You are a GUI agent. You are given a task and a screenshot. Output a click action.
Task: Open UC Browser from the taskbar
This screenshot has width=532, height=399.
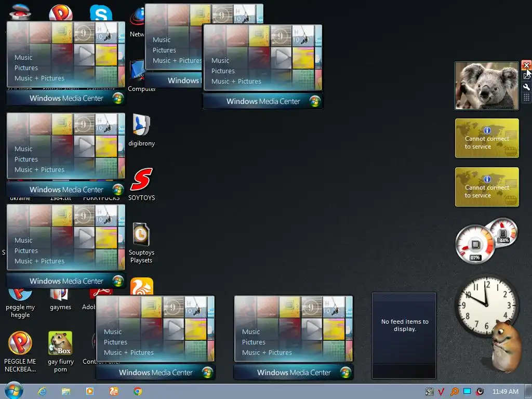coord(113,391)
